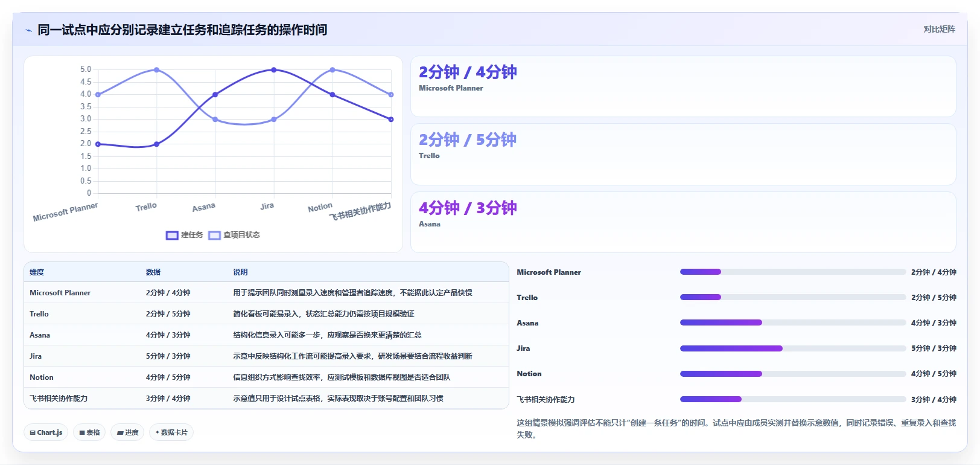This screenshot has width=980, height=465.
Task: Click the Microsoft Planner description 用于提示团队
Action: point(352,293)
